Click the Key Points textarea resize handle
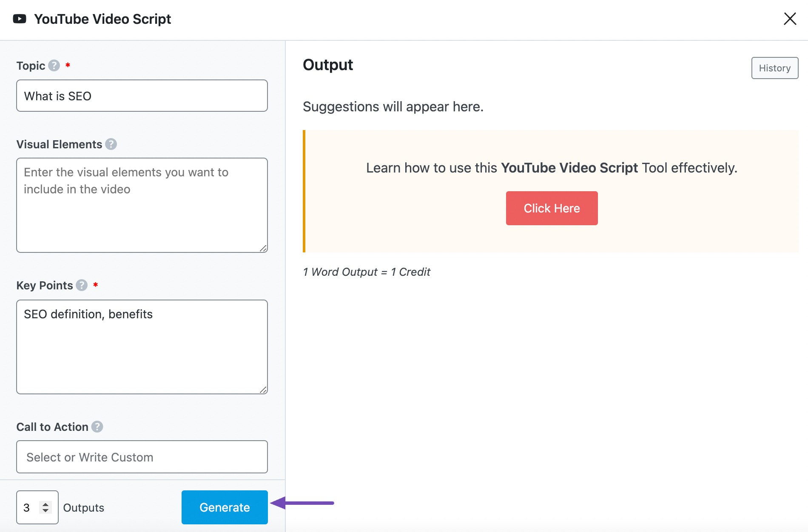808x532 pixels. (263, 390)
